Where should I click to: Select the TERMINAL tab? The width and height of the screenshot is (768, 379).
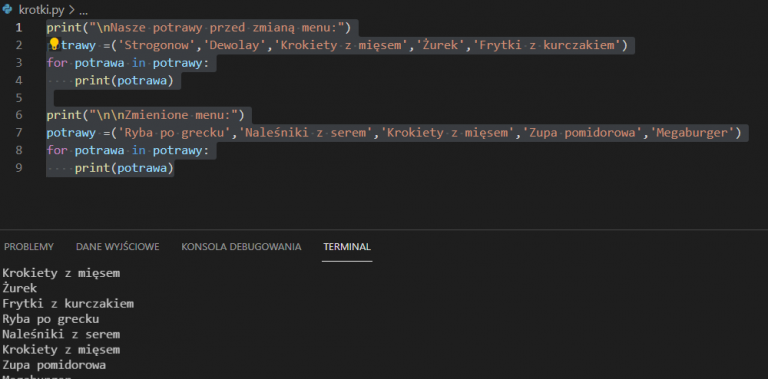[347, 247]
